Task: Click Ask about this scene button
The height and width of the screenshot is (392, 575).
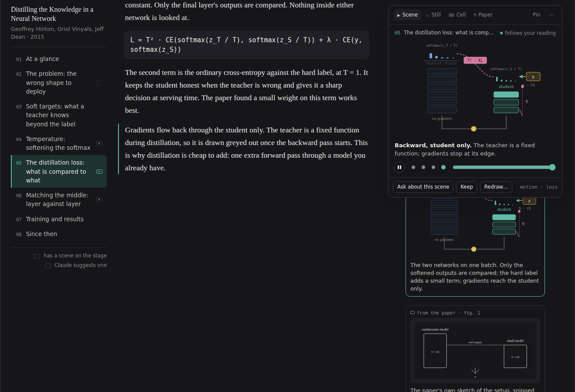Action: [x=423, y=187]
